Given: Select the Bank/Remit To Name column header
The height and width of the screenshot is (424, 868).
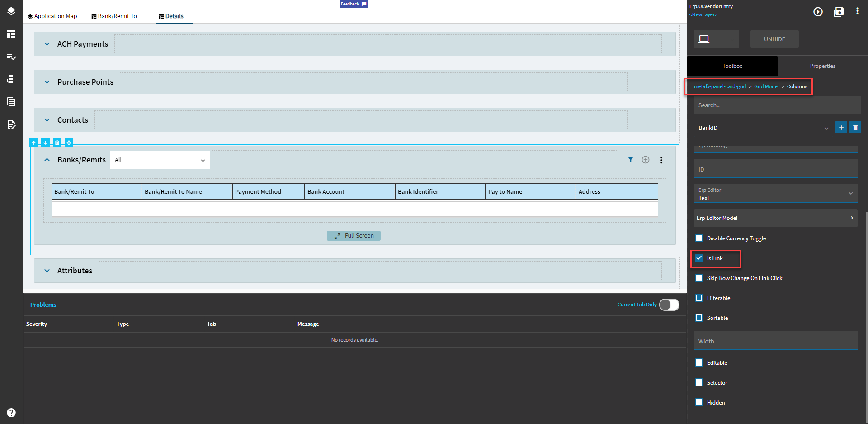Looking at the screenshot, I should (187, 191).
